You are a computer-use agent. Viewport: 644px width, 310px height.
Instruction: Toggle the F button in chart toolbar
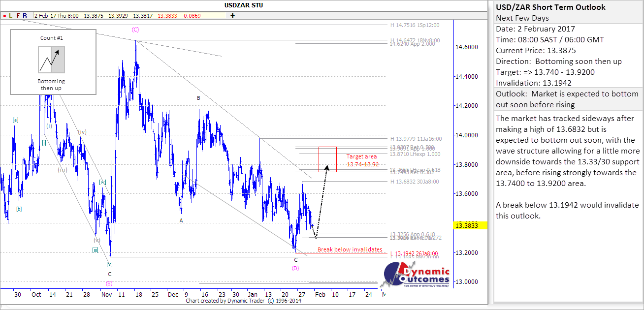tap(18, 16)
